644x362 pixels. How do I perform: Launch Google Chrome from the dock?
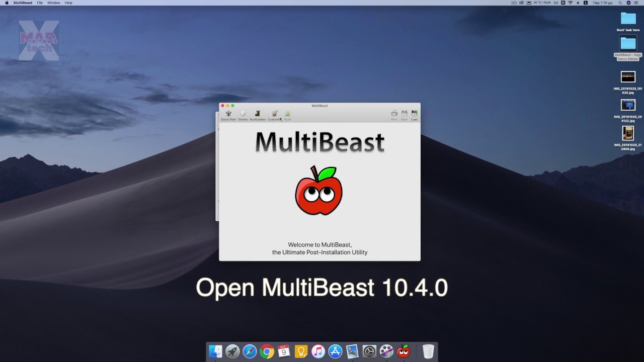pyautogui.click(x=267, y=351)
